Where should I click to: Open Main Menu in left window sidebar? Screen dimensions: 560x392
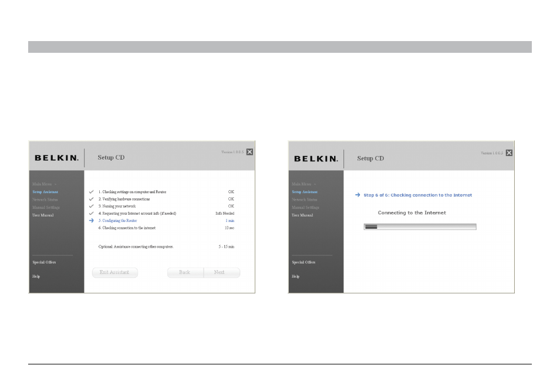(x=44, y=184)
